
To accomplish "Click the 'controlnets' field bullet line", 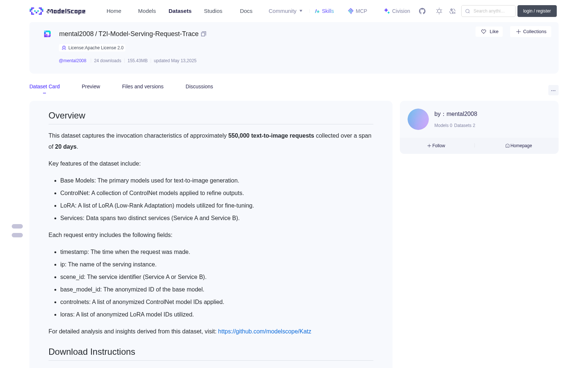I will click(142, 302).
